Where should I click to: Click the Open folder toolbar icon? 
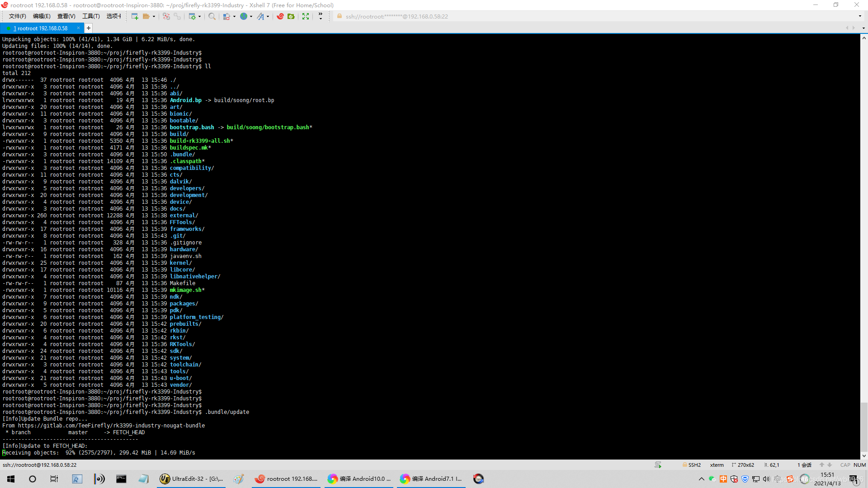(146, 16)
